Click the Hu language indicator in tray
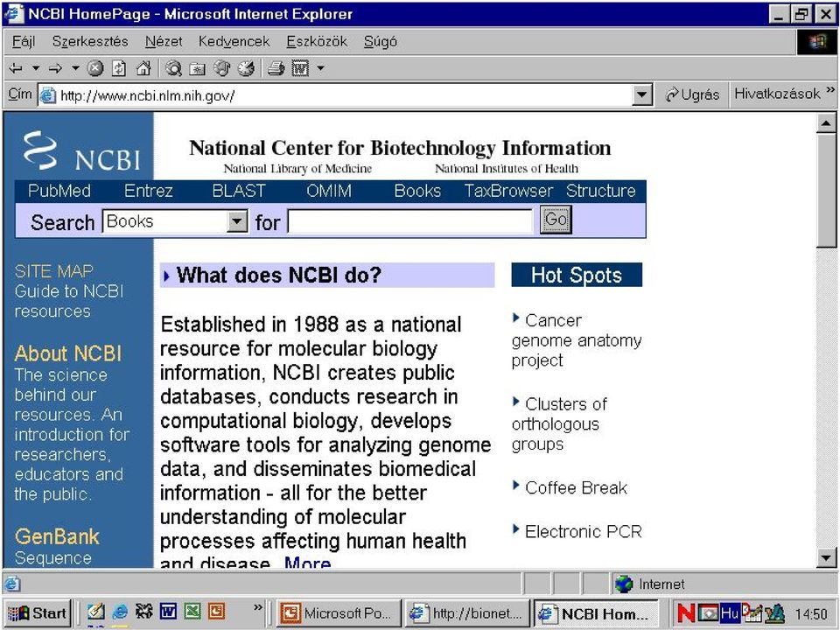This screenshot has height=630, width=840. click(x=730, y=612)
